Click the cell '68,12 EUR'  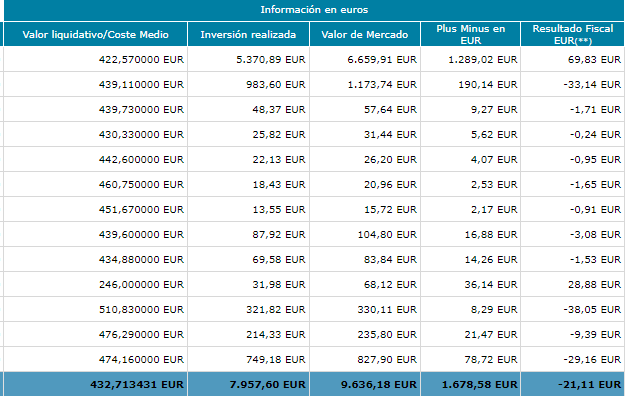point(365,285)
